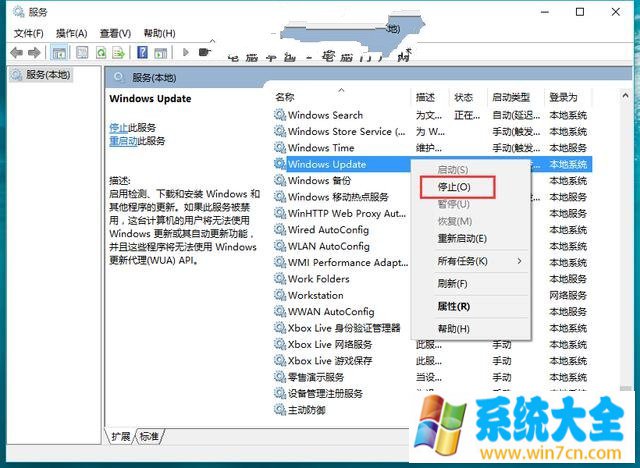This screenshot has height=468, width=640.
Task: Sort by the 状态 column header
Action: click(464, 97)
